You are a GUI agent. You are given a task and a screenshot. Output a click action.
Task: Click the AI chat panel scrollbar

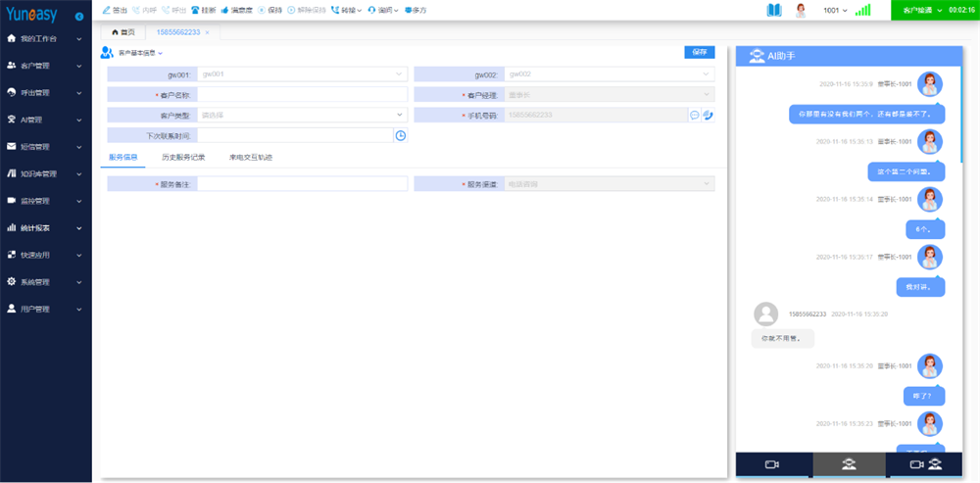(x=961, y=114)
